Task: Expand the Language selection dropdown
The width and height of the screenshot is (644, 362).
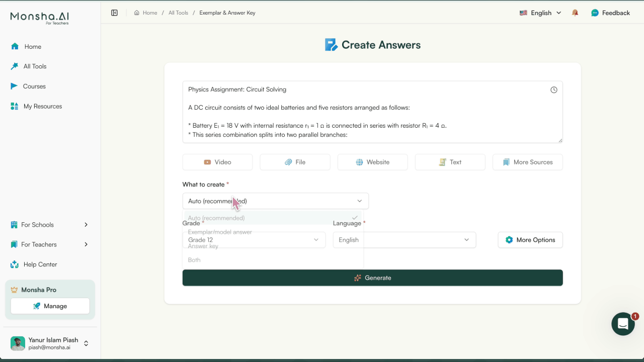Action: coord(404,240)
